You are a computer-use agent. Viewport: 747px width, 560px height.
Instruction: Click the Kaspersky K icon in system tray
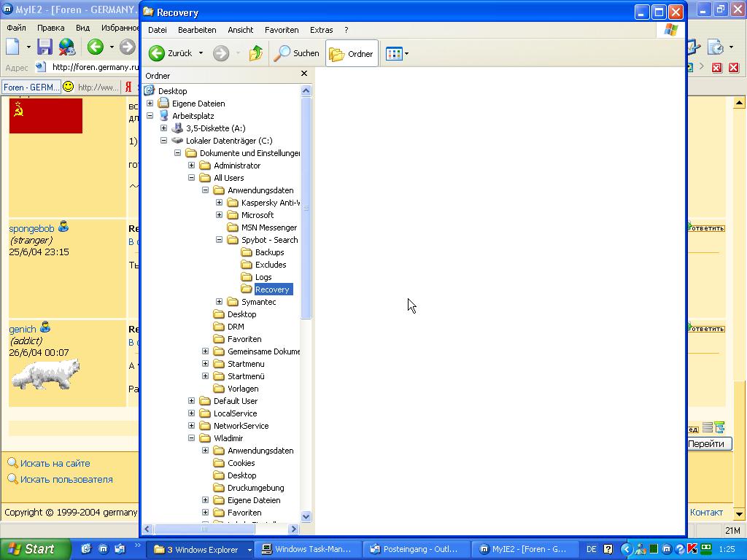(x=692, y=549)
